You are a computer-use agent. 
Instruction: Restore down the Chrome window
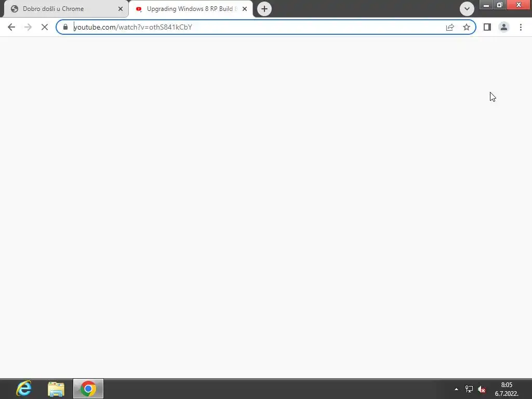pyautogui.click(x=500, y=5)
